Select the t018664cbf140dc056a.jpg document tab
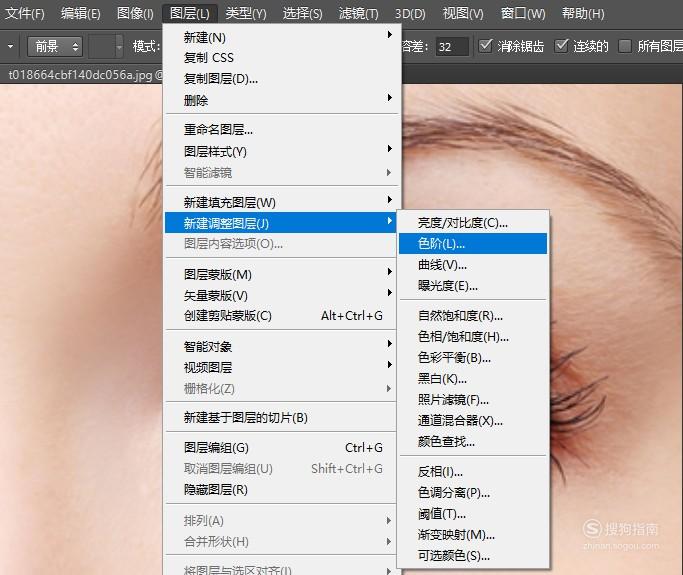The height and width of the screenshot is (575, 683). (x=84, y=75)
